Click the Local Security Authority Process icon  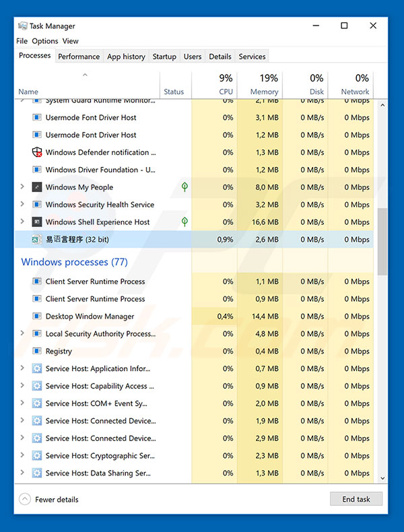[36, 333]
